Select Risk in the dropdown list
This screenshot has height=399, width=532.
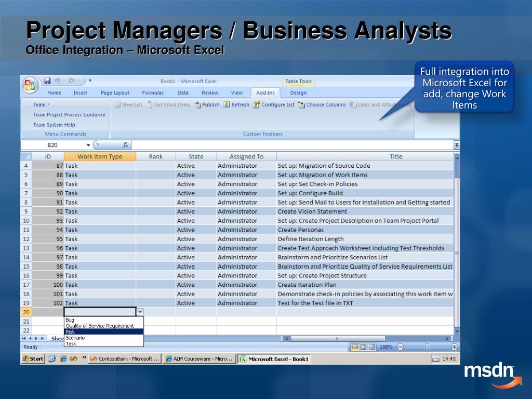pos(103,332)
